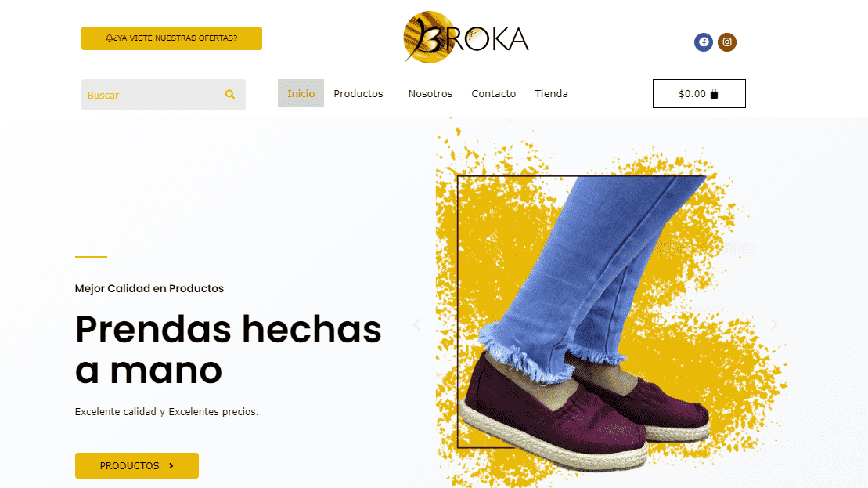The height and width of the screenshot is (488, 868).
Task: Open the Instagram social icon
Action: (727, 42)
